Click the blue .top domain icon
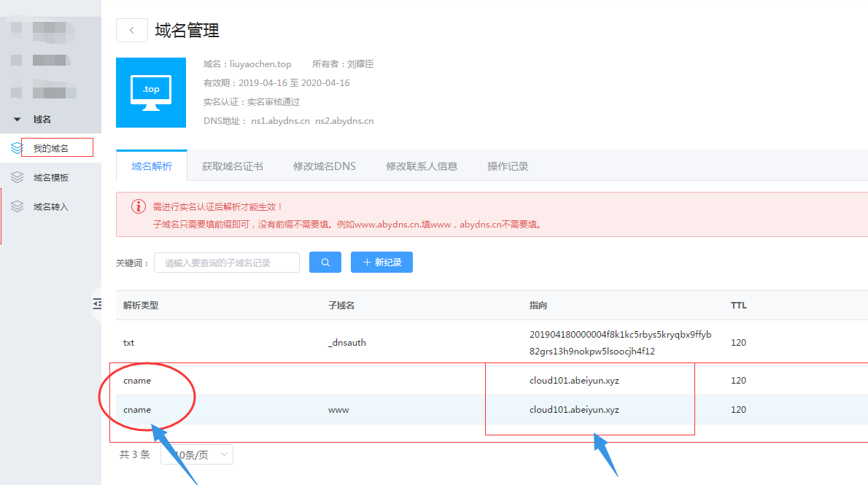This screenshot has width=868, height=485. (151, 92)
